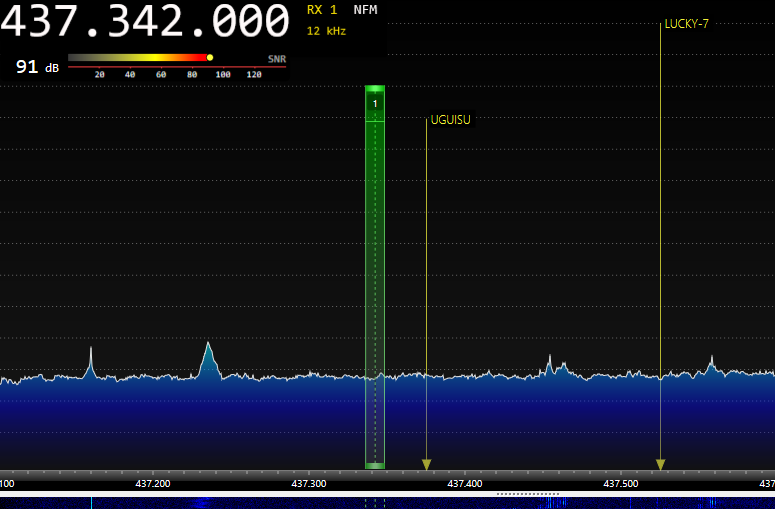Click the green VFO 1 tuning bar
The height and width of the screenshot is (509, 775).
click(375, 277)
